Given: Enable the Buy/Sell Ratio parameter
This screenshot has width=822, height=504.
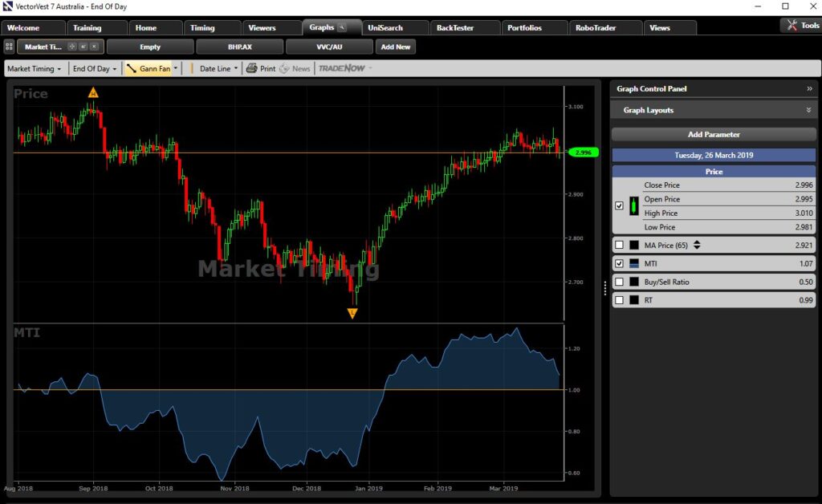Looking at the screenshot, I should (x=619, y=280).
